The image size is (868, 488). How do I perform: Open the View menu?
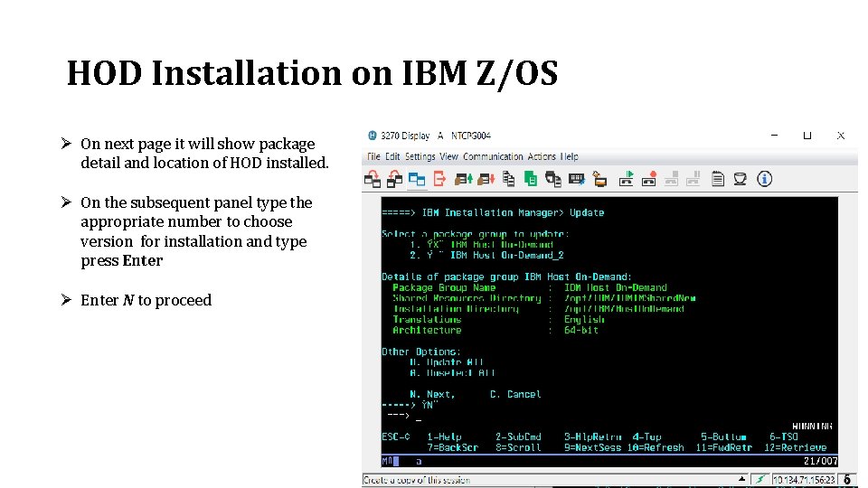[449, 156]
